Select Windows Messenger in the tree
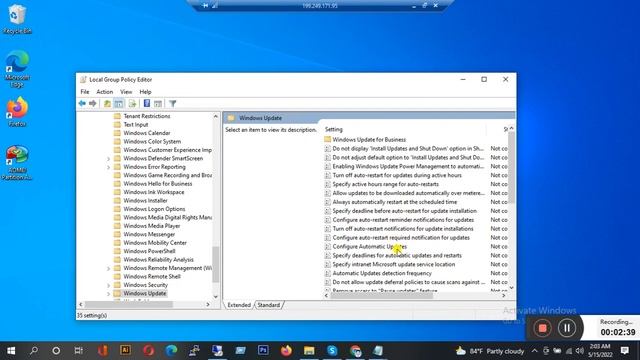 tap(149, 234)
